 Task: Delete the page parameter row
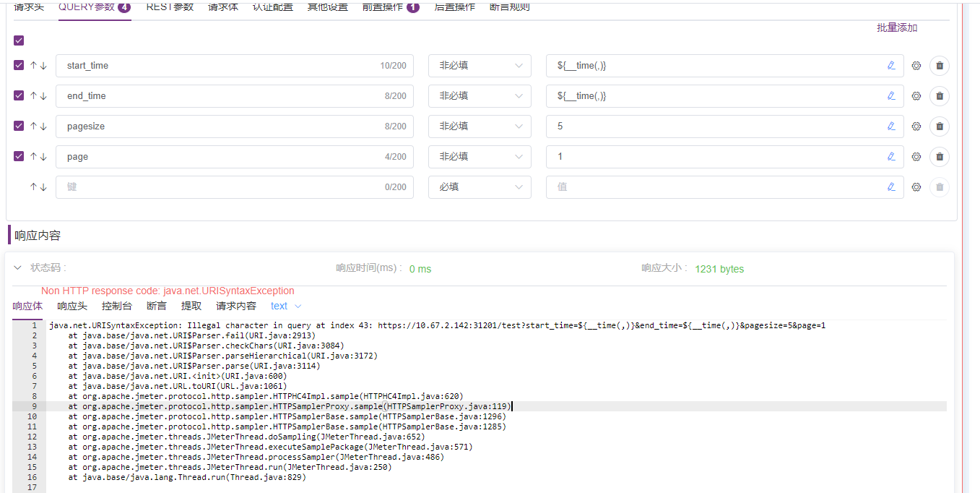[x=940, y=156]
